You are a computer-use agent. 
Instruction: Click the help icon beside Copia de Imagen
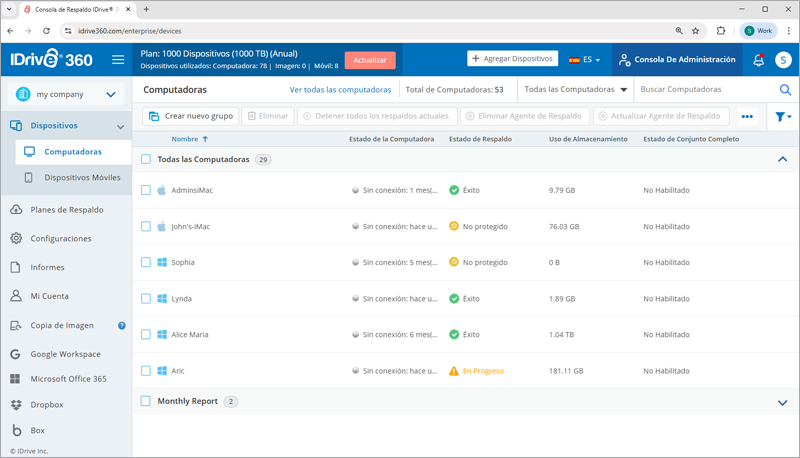(122, 325)
